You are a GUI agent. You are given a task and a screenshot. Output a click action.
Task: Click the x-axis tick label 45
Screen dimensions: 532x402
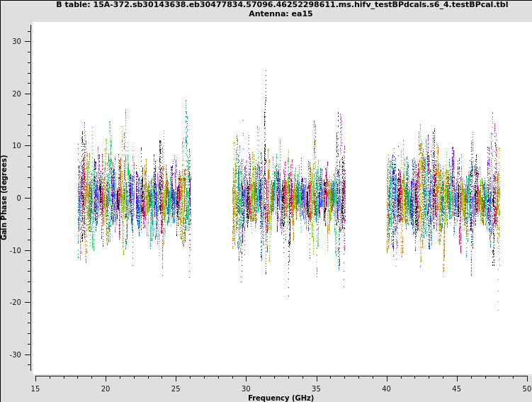click(x=456, y=388)
